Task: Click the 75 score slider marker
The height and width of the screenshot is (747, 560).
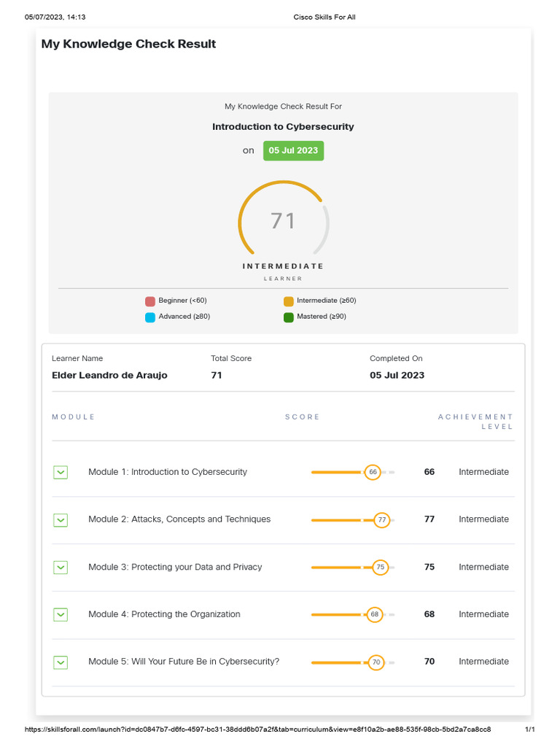Action: coord(380,568)
